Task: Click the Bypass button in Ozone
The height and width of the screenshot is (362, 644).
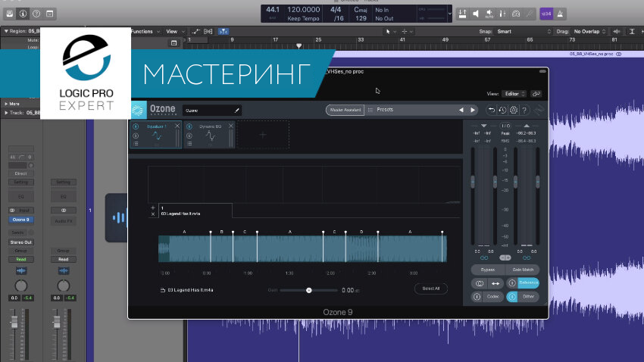Action: coord(488,270)
